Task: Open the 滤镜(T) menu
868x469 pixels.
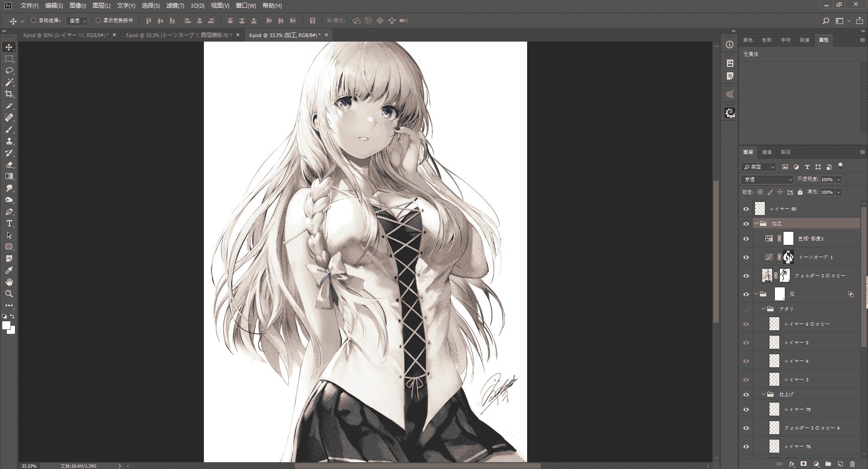Action: coord(175,5)
